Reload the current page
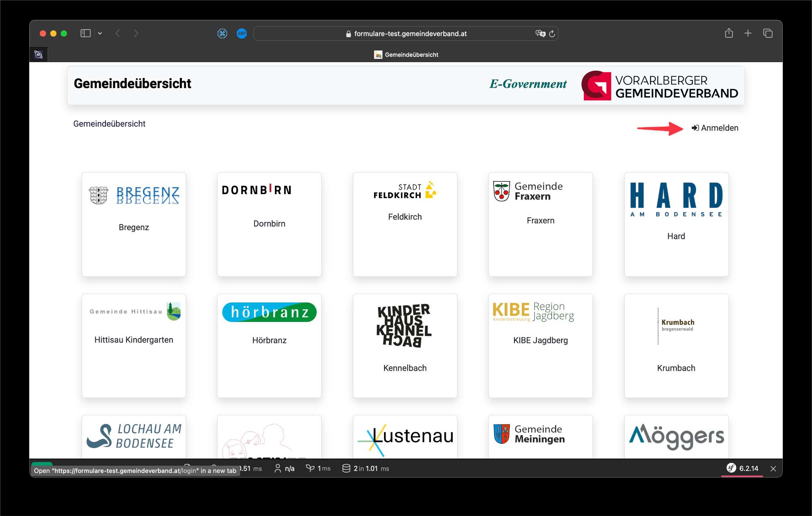Viewport: 812px width, 516px height. (x=552, y=34)
